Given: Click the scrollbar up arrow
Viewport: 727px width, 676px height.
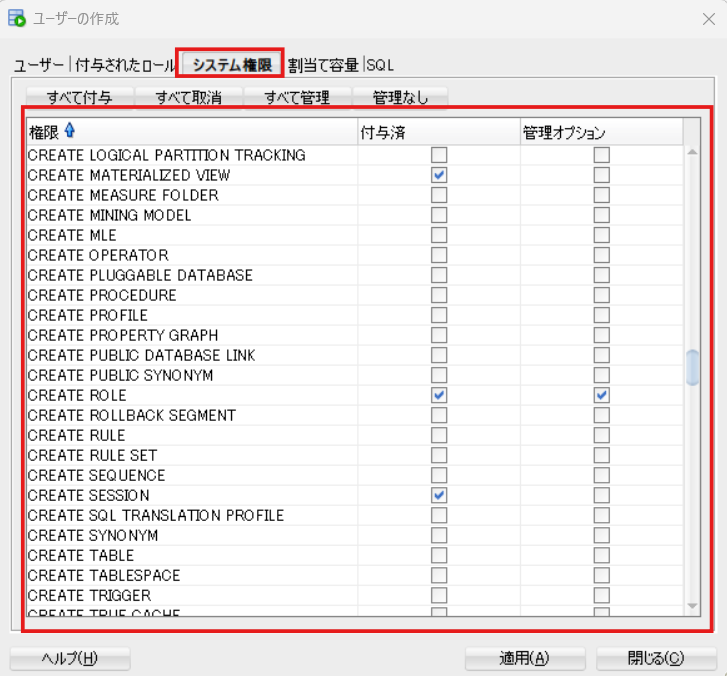Looking at the screenshot, I should pyautogui.click(x=692, y=152).
